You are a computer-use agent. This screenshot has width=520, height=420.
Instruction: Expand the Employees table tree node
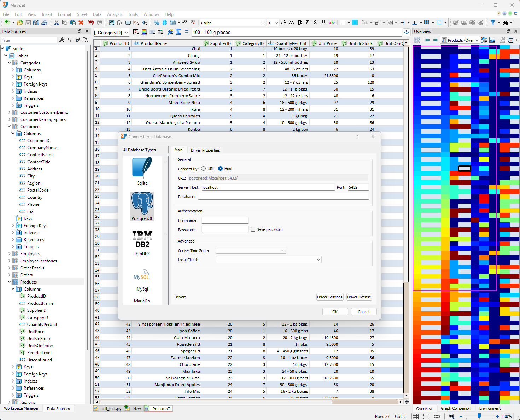[10, 254]
